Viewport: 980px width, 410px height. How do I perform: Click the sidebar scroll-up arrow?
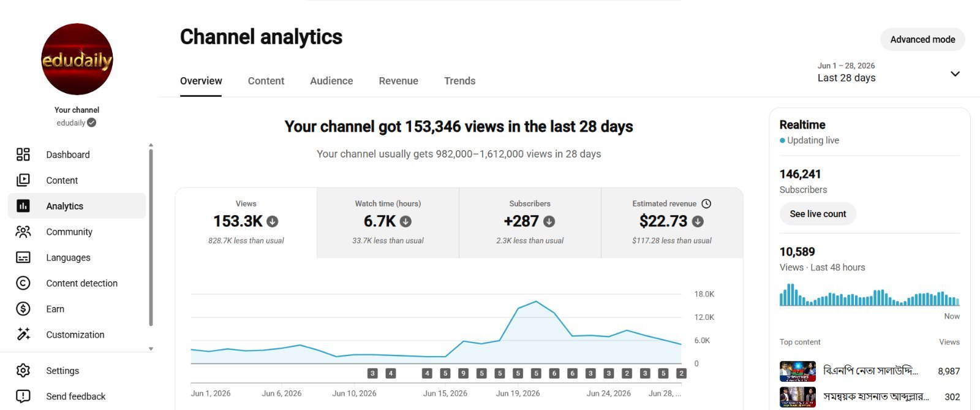tap(151, 145)
